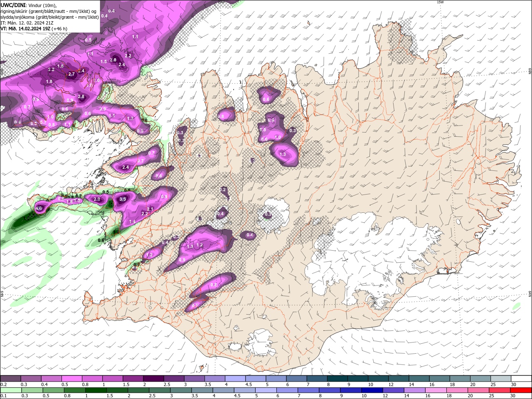Click the '(+46 h)' forecast offset text
This screenshot has height=399, width=532.
[60, 29]
